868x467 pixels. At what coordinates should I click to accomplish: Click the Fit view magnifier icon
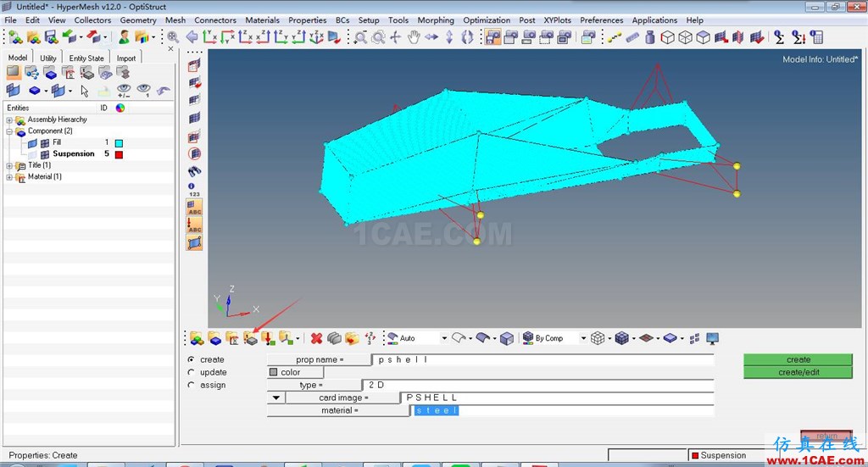click(x=173, y=37)
